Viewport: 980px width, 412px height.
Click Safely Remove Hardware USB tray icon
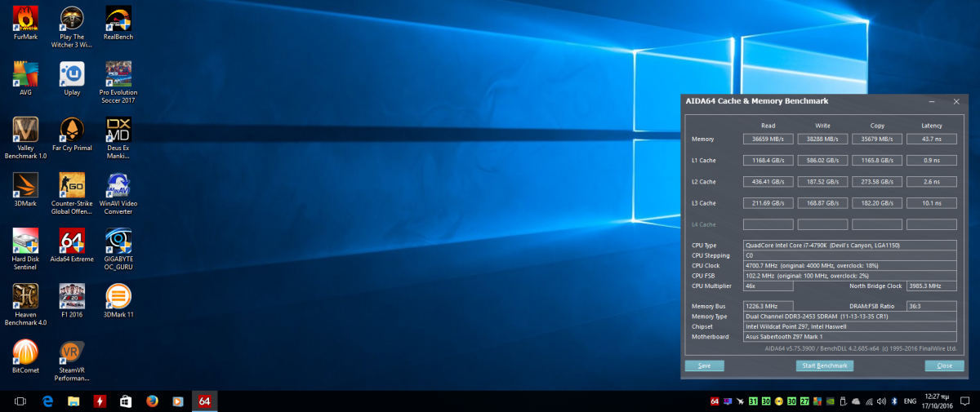click(843, 401)
